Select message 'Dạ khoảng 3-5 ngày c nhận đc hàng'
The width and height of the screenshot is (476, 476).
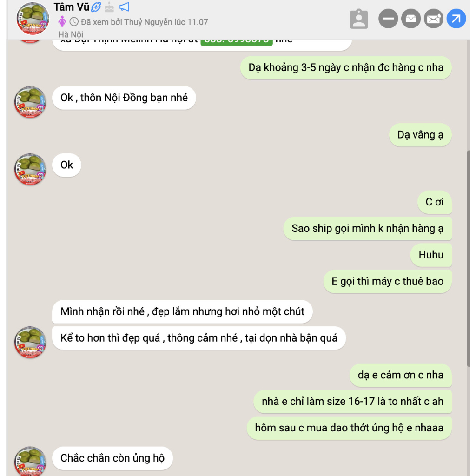[x=346, y=68]
